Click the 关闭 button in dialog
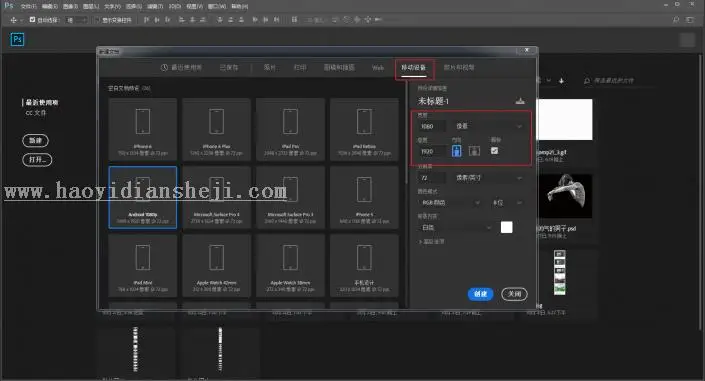The width and height of the screenshot is (705, 381). click(x=514, y=294)
